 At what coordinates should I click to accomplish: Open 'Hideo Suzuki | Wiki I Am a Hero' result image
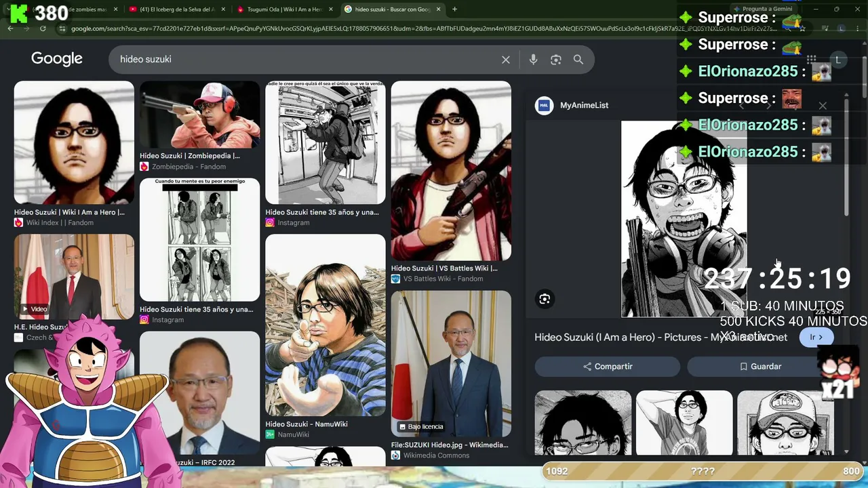coord(74,142)
